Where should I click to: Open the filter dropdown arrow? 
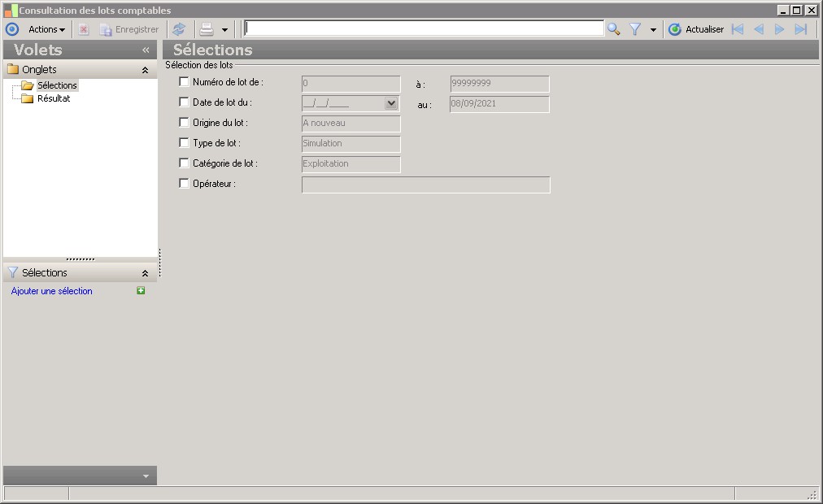pyautogui.click(x=653, y=30)
